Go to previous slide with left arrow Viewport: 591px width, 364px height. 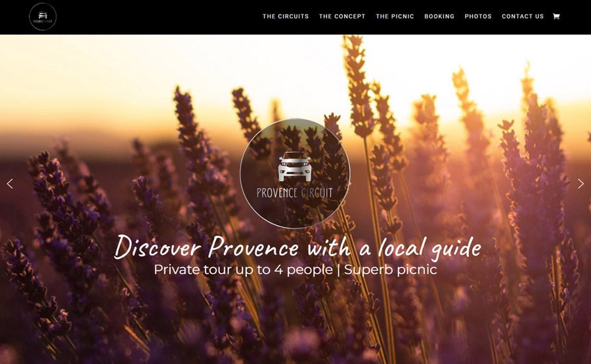(x=10, y=184)
